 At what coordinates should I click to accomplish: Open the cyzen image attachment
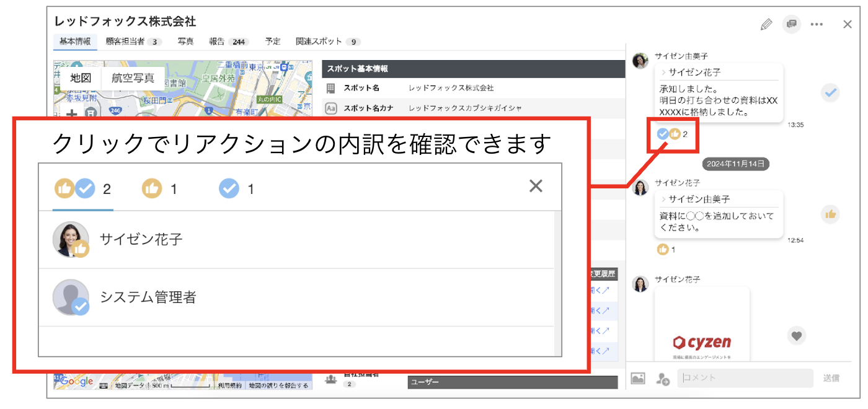[702, 323]
